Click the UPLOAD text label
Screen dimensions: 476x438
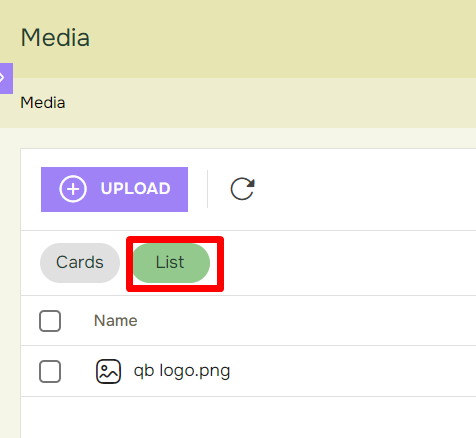click(136, 189)
